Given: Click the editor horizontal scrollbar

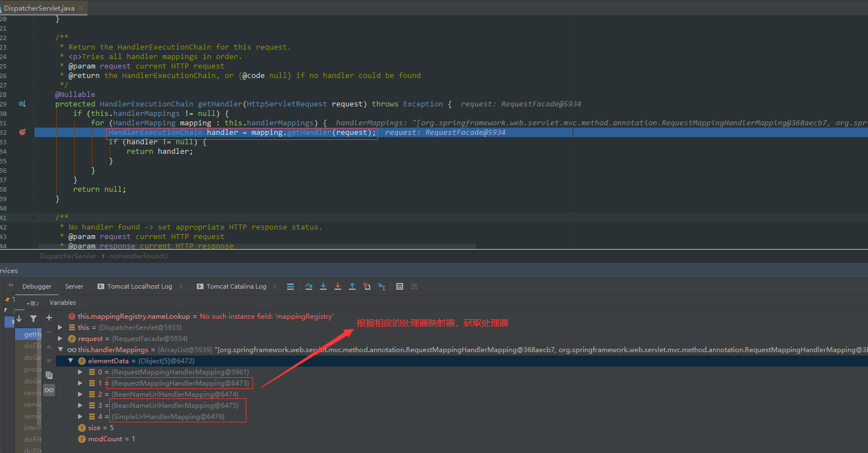Looking at the screenshot, I should [256, 246].
